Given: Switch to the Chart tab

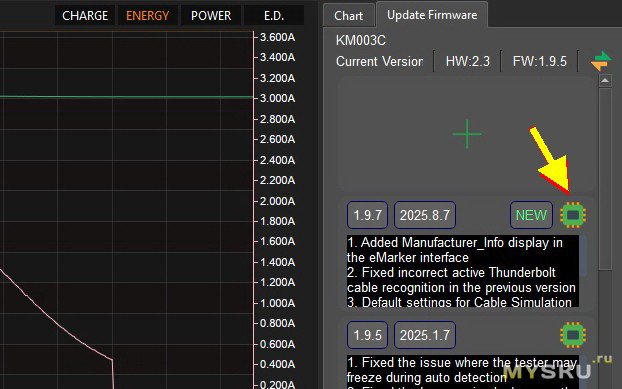Looking at the screenshot, I should [x=348, y=16].
